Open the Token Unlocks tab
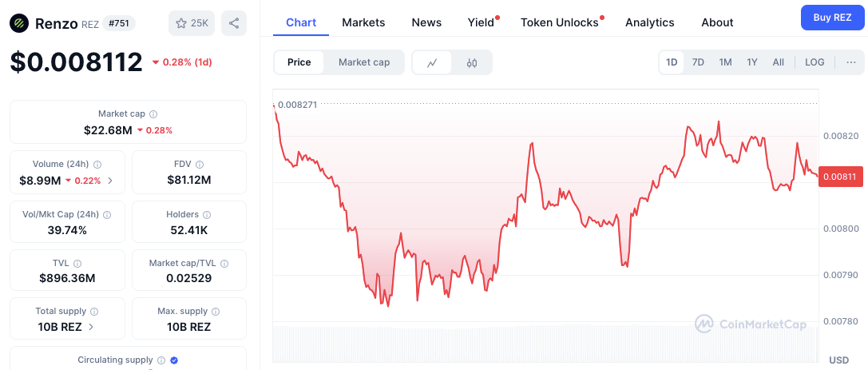Viewport: 868px width, 370px height. tap(560, 22)
